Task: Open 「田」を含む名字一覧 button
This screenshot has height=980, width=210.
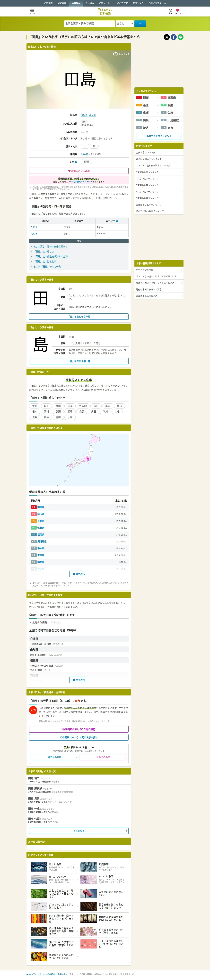Action: (x=79, y=317)
